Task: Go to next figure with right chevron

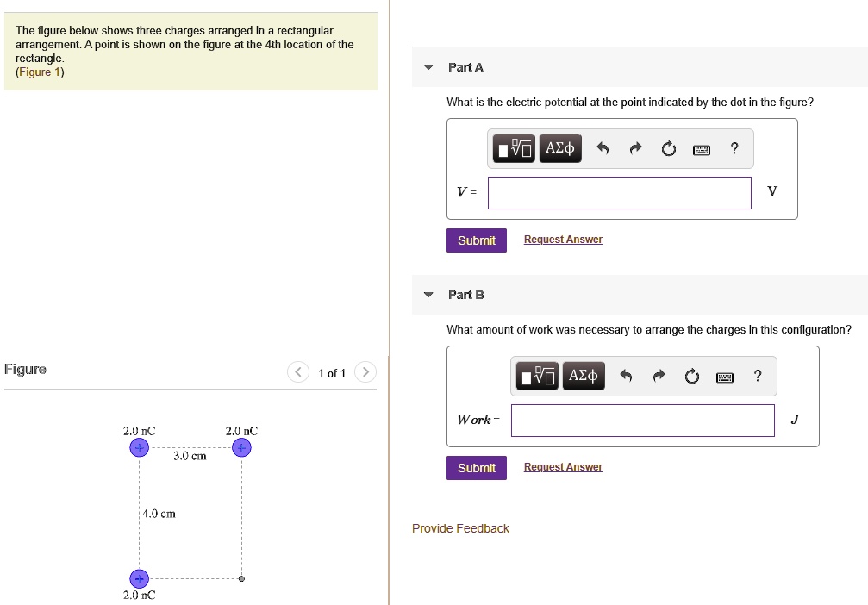Action: click(365, 372)
